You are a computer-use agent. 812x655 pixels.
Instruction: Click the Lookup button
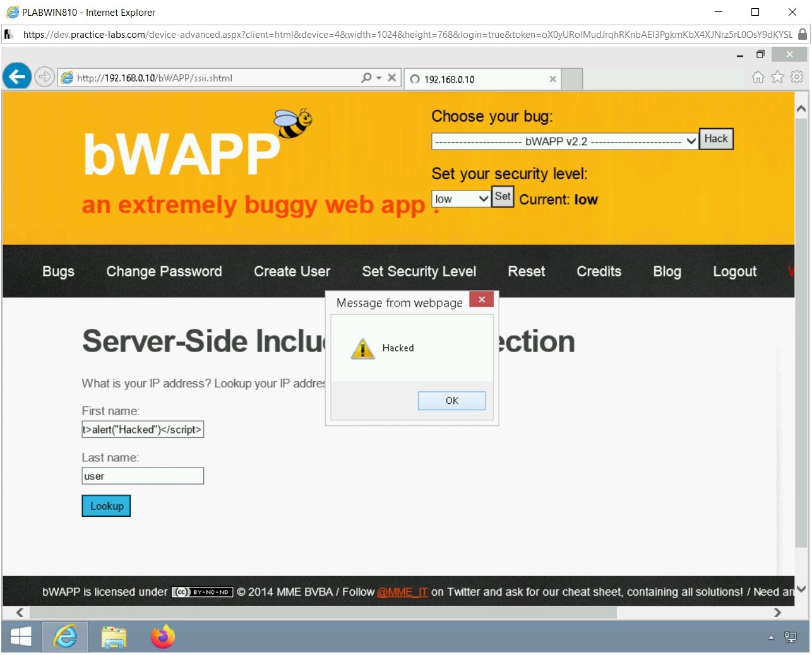click(105, 505)
